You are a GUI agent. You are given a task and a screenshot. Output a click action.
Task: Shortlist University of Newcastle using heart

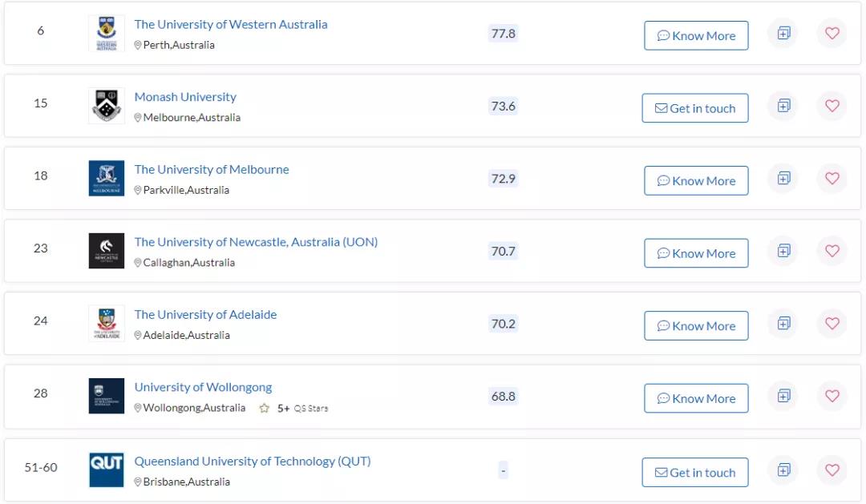pyautogui.click(x=832, y=251)
